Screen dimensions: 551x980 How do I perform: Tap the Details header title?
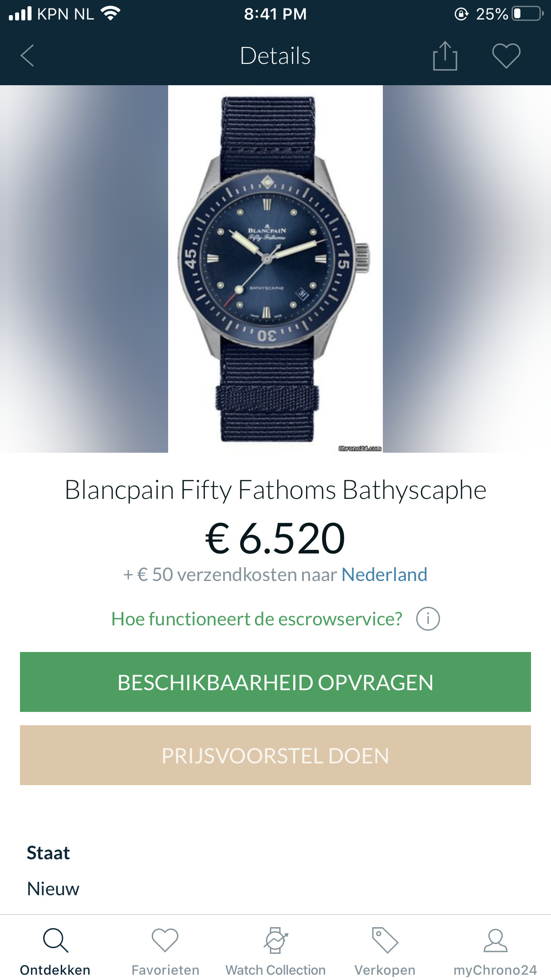click(275, 56)
